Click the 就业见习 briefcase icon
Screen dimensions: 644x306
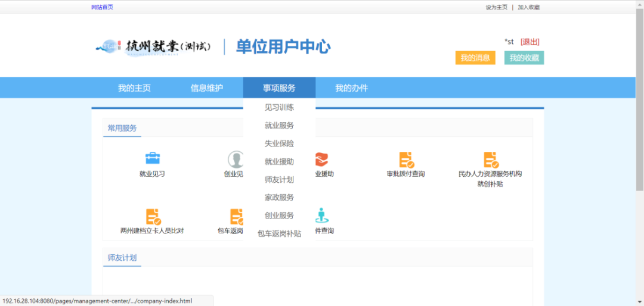click(x=153, y=158)
